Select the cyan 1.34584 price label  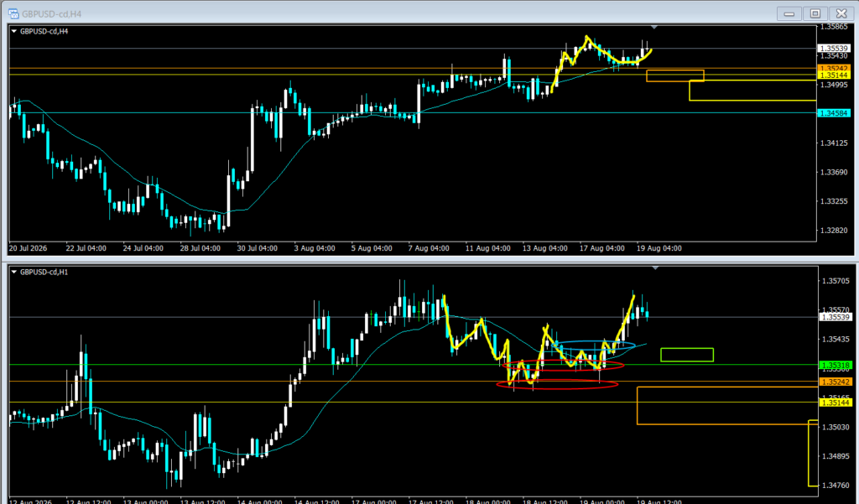(834, 113)
